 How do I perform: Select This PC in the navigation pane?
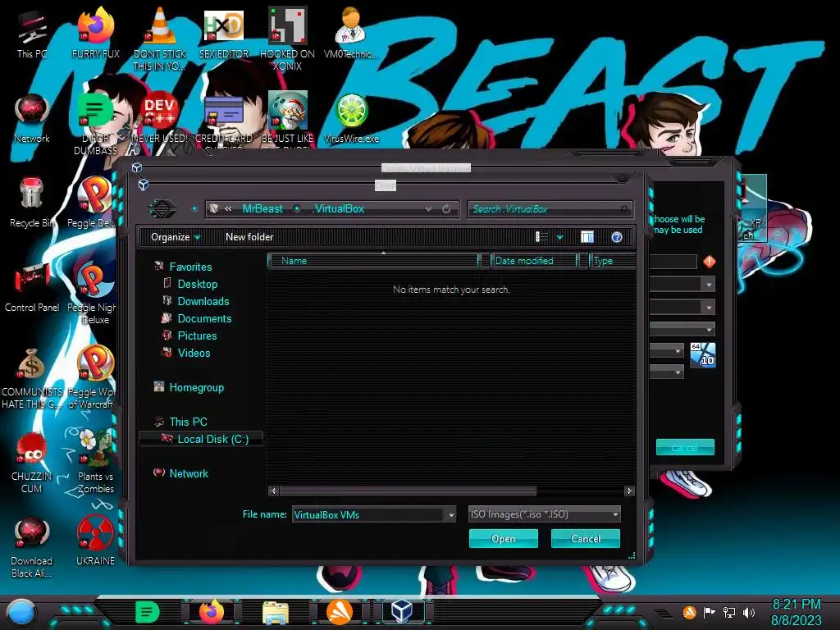pyautogui.click(x=188, y=422)
